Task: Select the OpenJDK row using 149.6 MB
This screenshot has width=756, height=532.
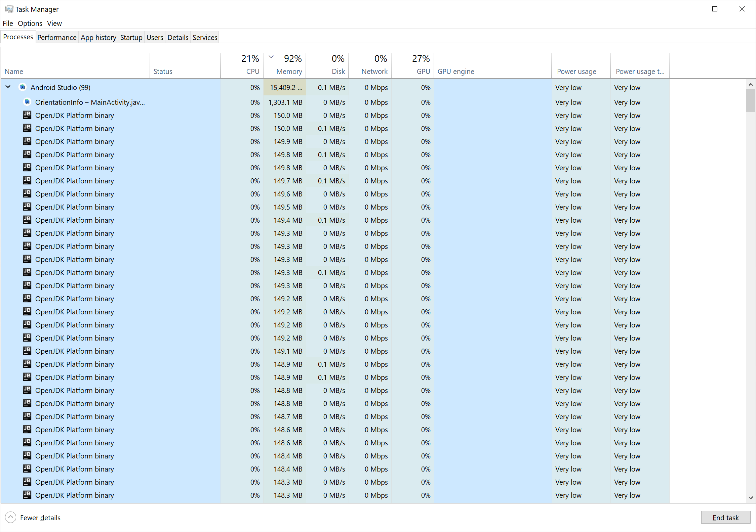Action: [335, 194]
